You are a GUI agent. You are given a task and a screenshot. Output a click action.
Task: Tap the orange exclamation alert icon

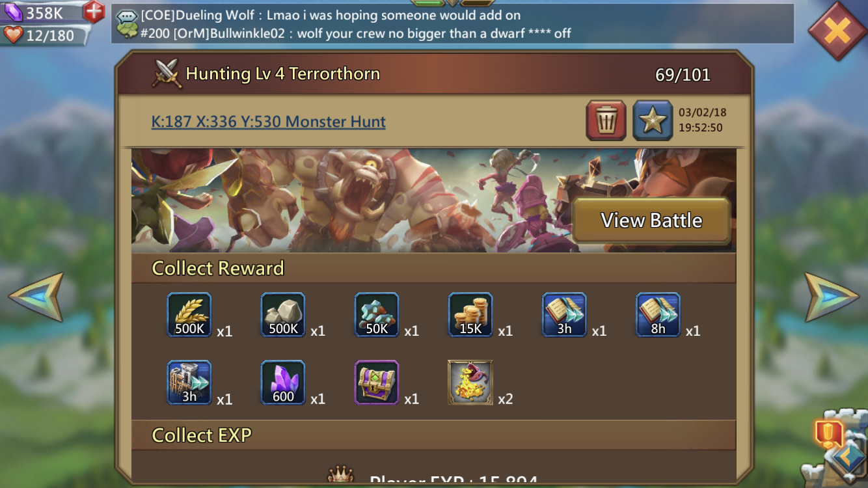[x=828, y=433]
